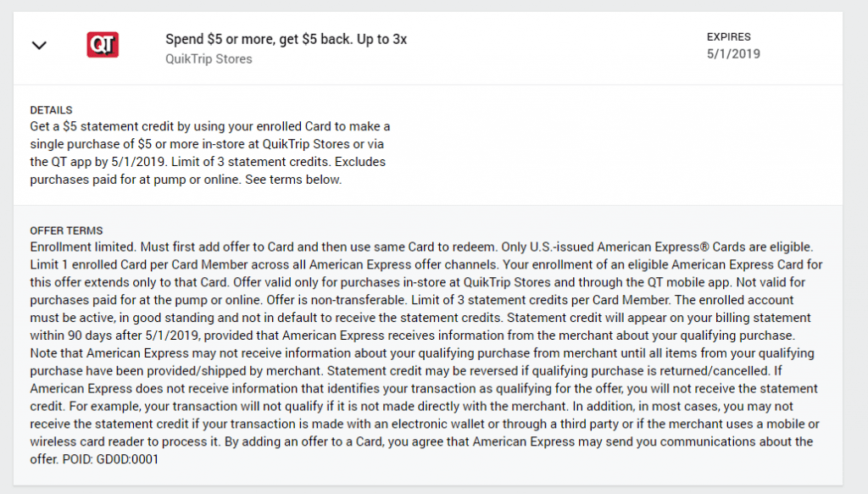Click the EXPIRES label
868x494 pixels.
coord(728,37)
